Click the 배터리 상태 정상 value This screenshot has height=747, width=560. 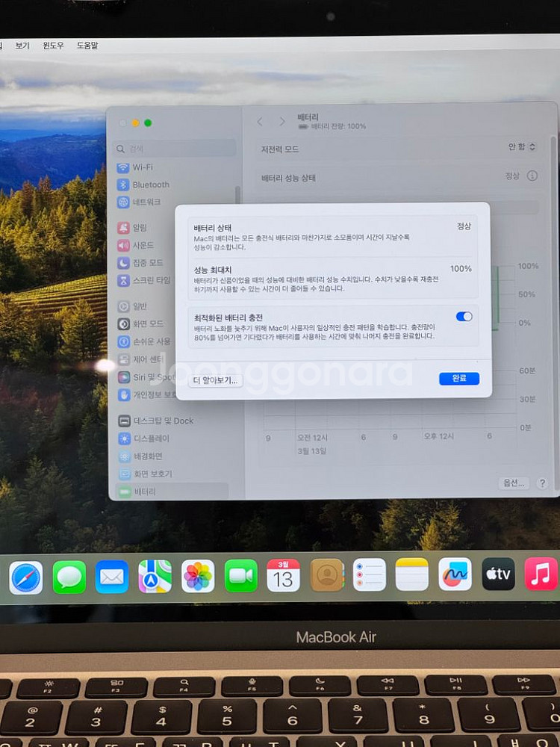click(x=464, y=226)
